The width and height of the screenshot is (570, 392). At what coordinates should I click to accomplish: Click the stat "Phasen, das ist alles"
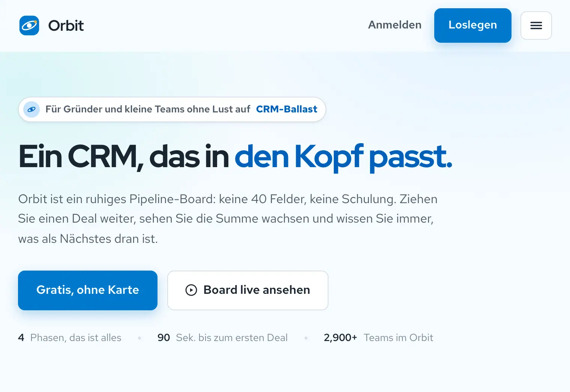(76, 338)
